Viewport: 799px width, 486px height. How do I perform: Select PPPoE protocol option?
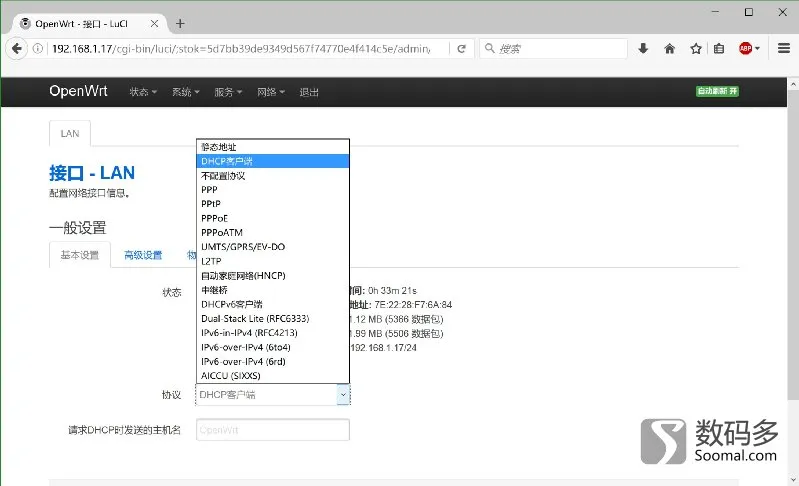pyautogui.click(x=273, y=218)
